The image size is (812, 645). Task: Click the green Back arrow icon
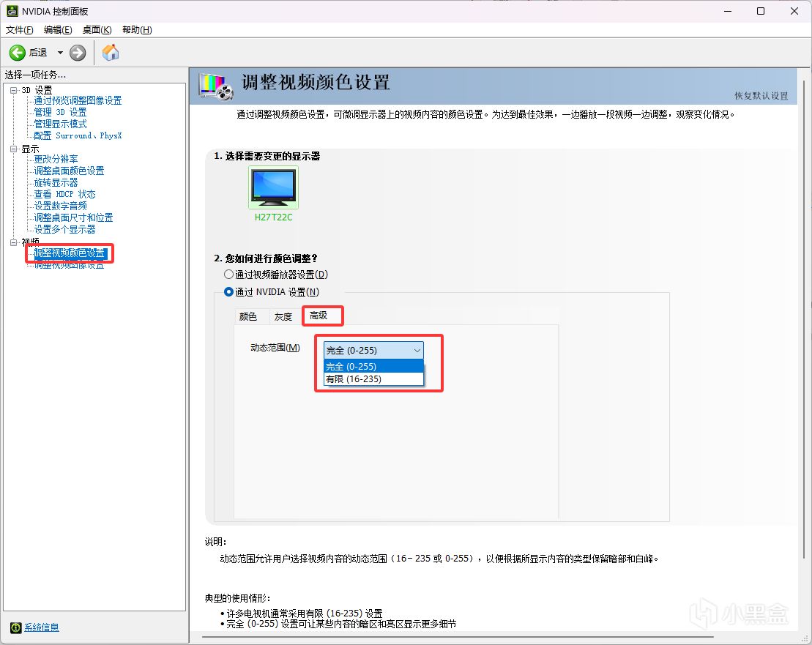(17, 52)
